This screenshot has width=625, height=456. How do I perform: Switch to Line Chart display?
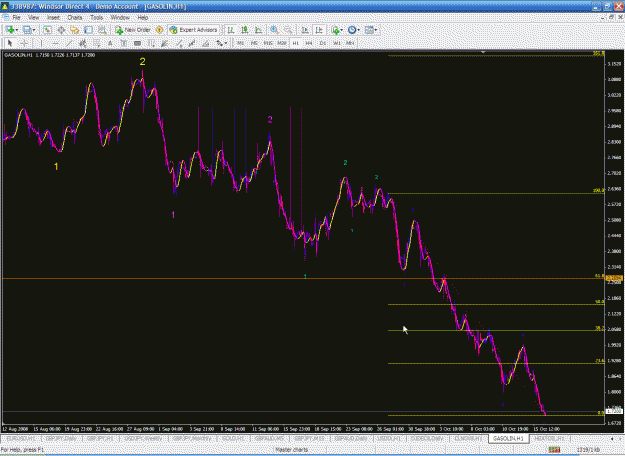click(258, 30)
